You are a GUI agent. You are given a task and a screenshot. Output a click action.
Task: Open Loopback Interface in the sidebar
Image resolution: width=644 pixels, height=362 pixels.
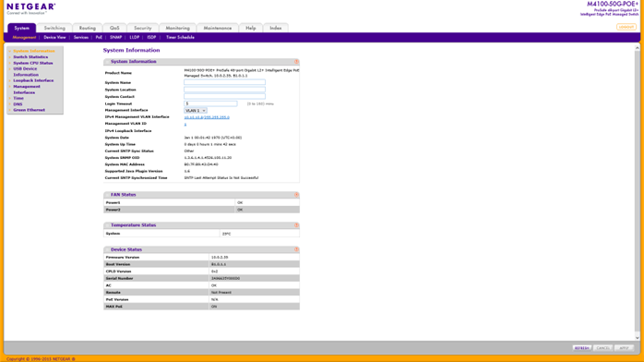[x=33, y=80]
